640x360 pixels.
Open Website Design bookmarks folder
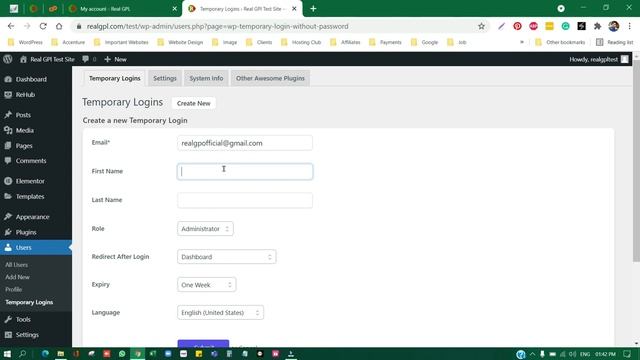[180, 42]
